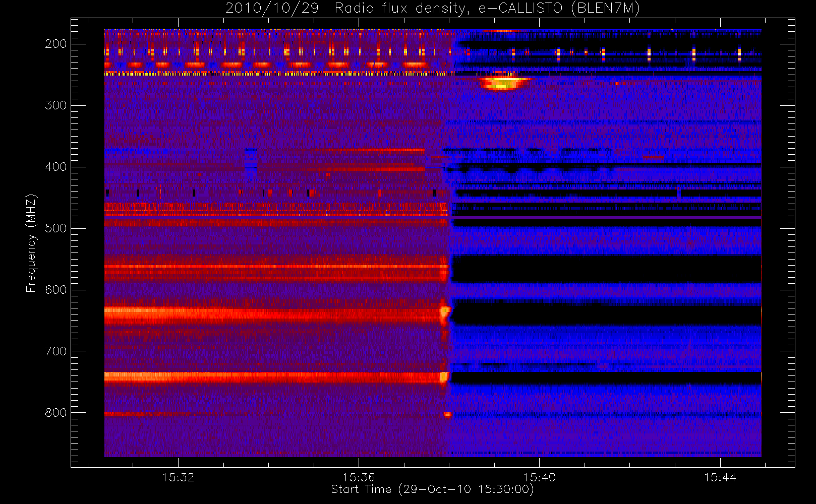
Task: Click the 15:32 time tick label
Action: click(178, 477)
